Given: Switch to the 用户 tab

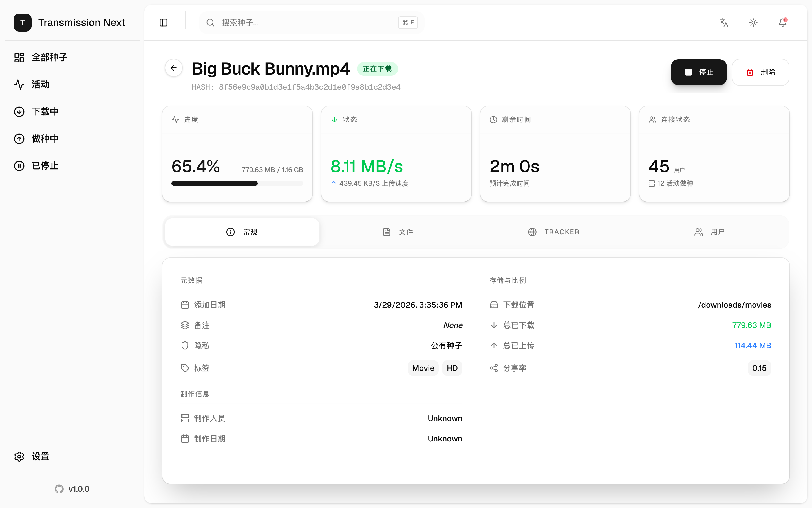Looking at the screenshot, I should (709, 232).
